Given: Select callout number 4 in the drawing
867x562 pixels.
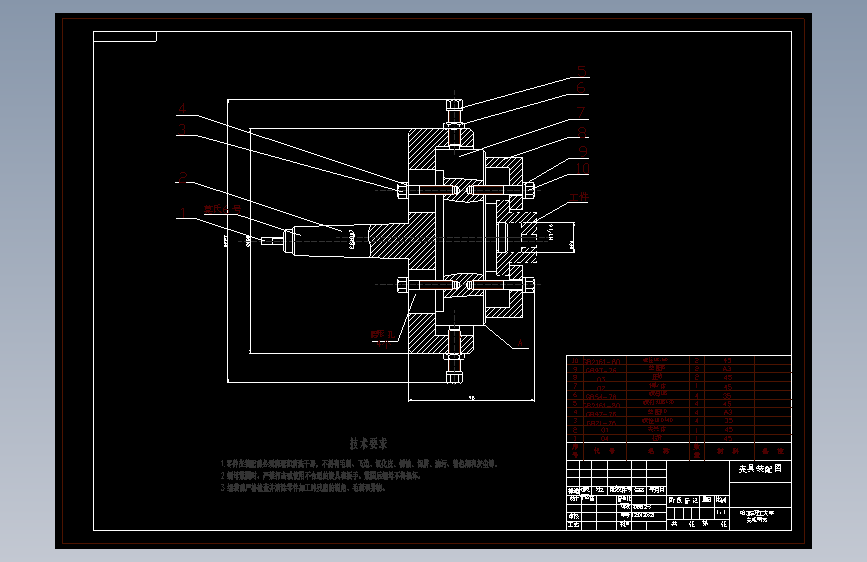Looking at the screenshot, I should point(182,109).
